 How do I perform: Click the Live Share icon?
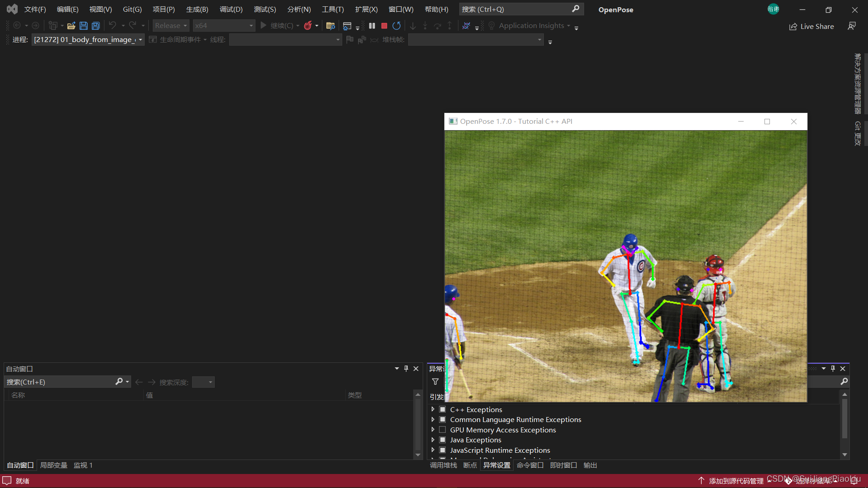tap(793, 26)
